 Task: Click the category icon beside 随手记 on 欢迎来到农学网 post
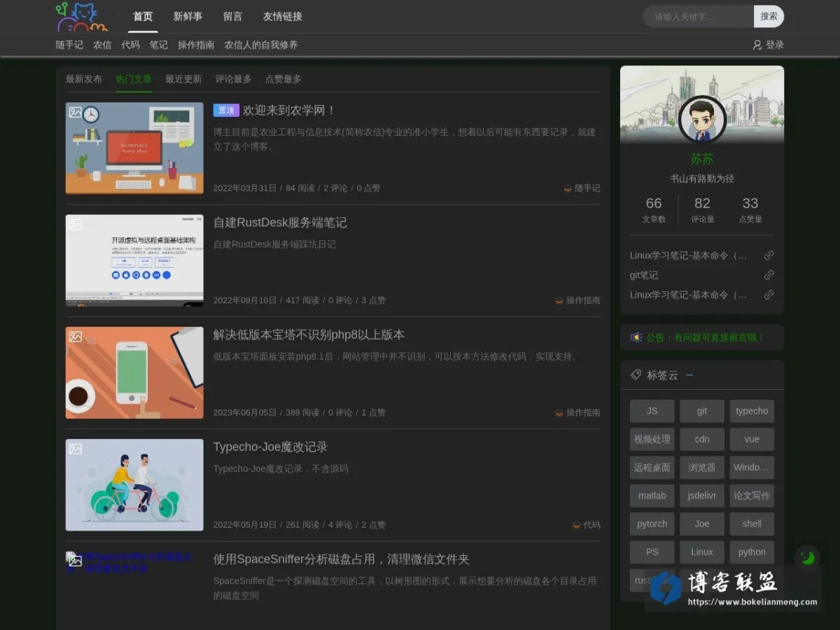click(x=568, y=188)
